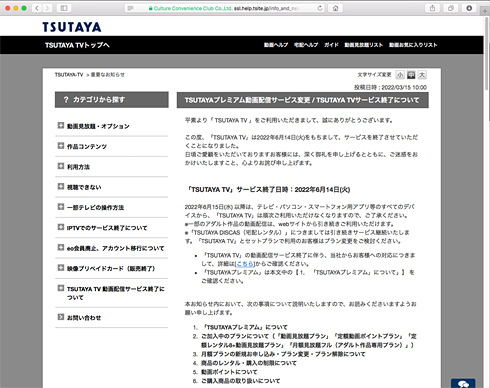Add a new tab with plus button

pyautogui.click(x=485, y=11)
